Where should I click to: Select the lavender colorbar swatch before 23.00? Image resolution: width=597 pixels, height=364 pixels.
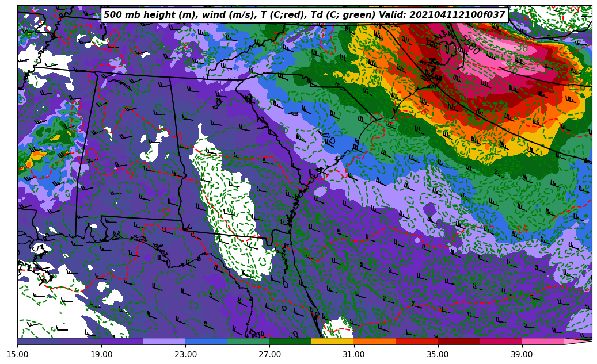(165, 341)
